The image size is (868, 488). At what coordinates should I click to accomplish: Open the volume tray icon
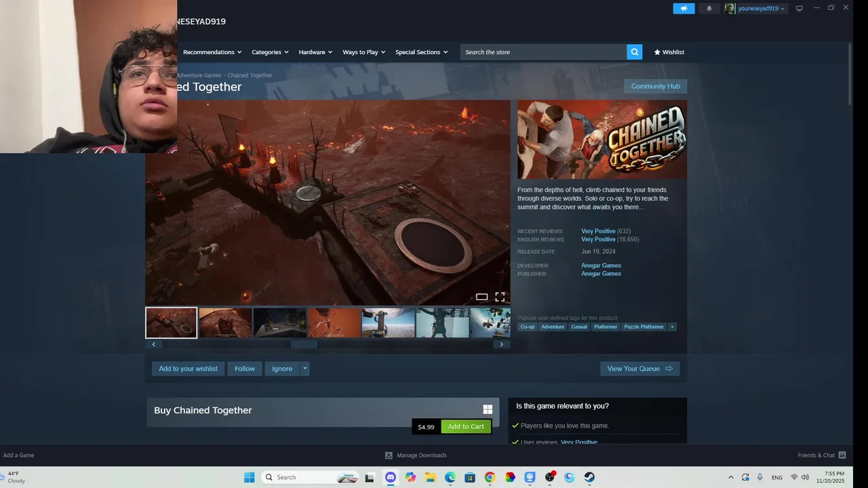pyautogui.click(x=805, y=477)
